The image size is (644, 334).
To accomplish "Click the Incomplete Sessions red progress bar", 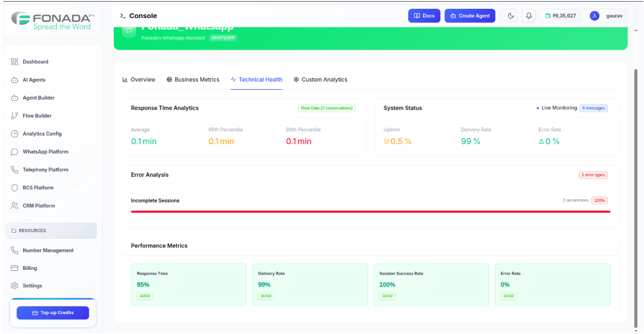I will point(370,211).
